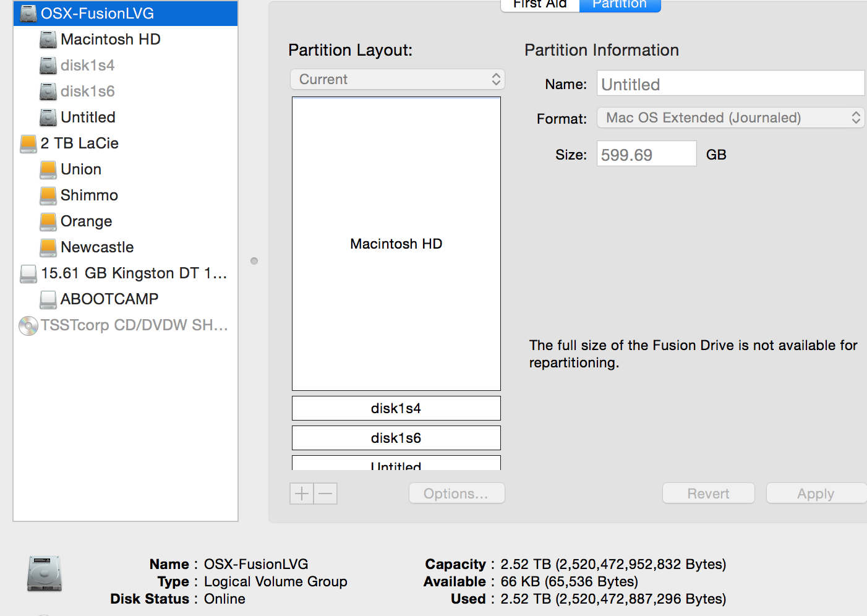This screenshot has height=616, width=867.
Task: Add a partition with the plus button
Action: click(302, 494)
